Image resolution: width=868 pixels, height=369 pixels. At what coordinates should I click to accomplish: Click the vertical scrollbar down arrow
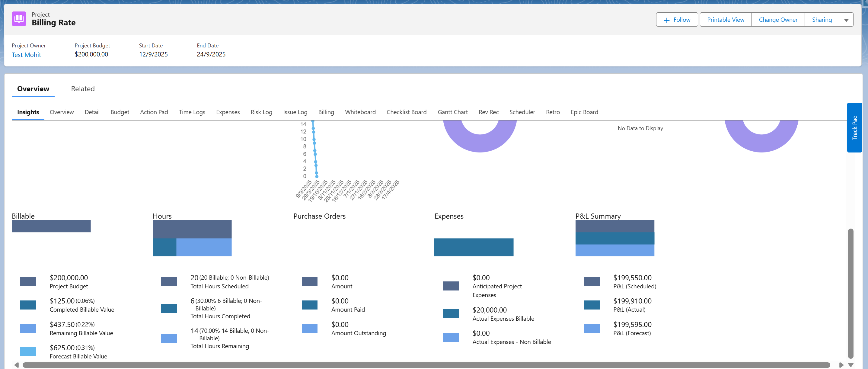(x=851, y=365)
